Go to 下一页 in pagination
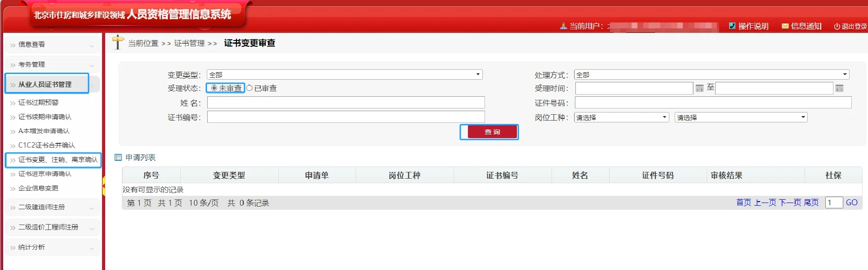This screenshot has width=868, height=270. (x=790, y=202)
